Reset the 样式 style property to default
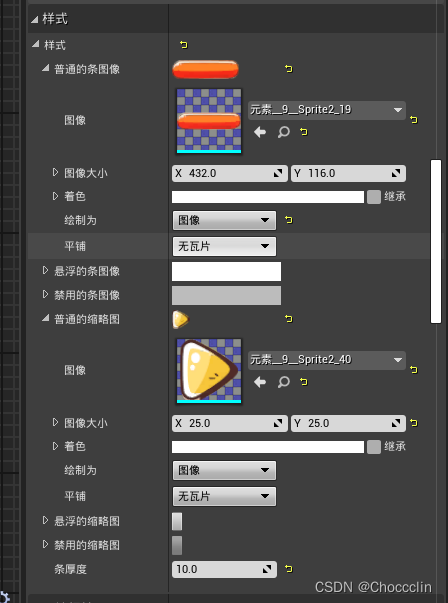Viewport: 448px width, 603px height. [x=183, y=45]
